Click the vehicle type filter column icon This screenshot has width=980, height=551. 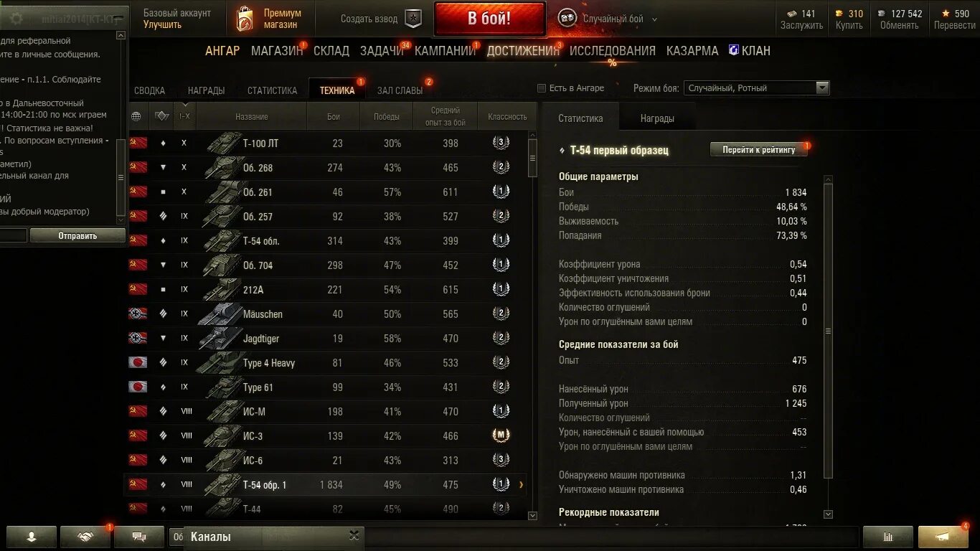[161, 116]
